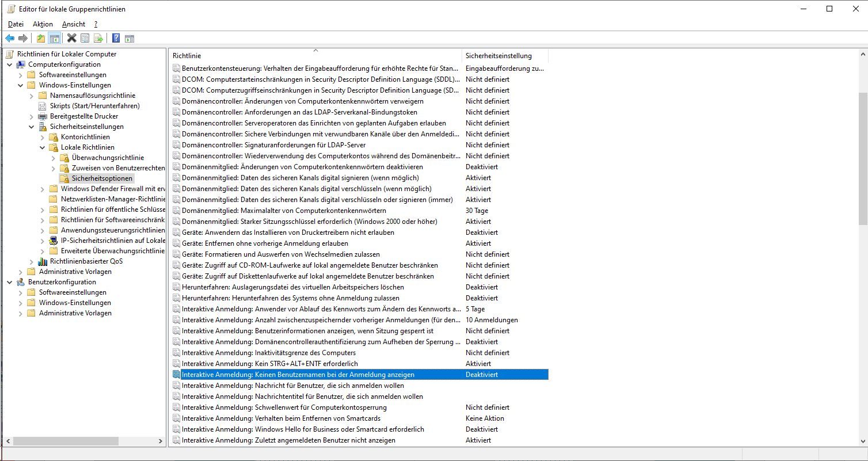Select Richtlinien für Softwareeinschränkung tree item
The width and height of the screenshot is (868, 461).
click(x=113, y=220)
